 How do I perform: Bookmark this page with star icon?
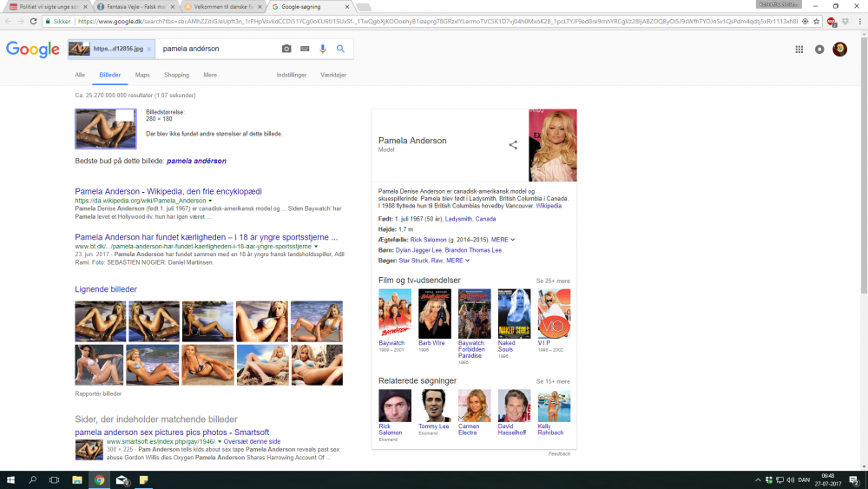click(x=816, y=21)
